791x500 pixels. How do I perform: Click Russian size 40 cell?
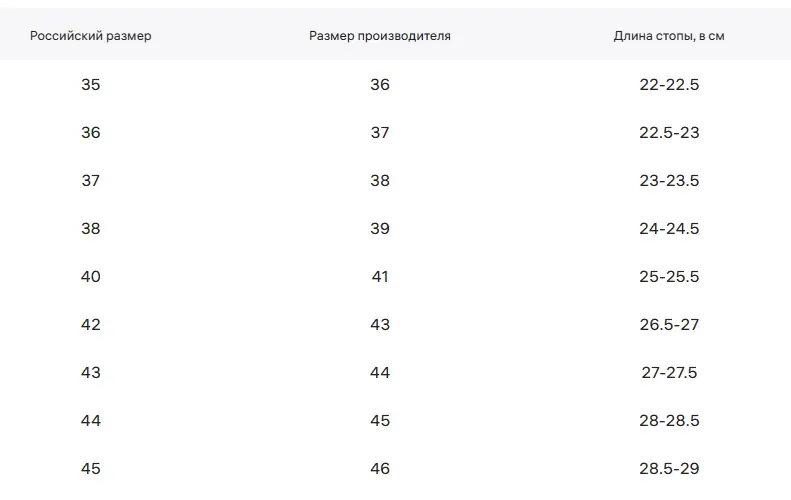[x=91, y=277]
